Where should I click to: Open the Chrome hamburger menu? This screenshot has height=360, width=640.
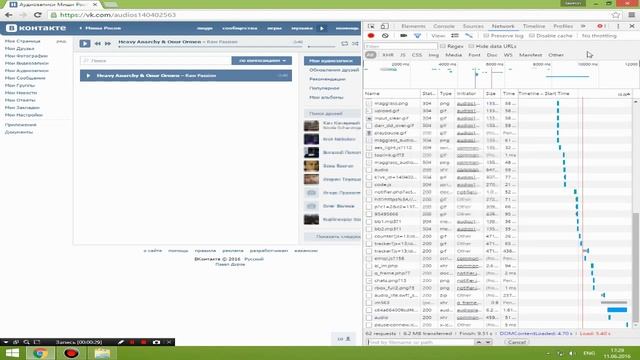[x=631, y=15]
